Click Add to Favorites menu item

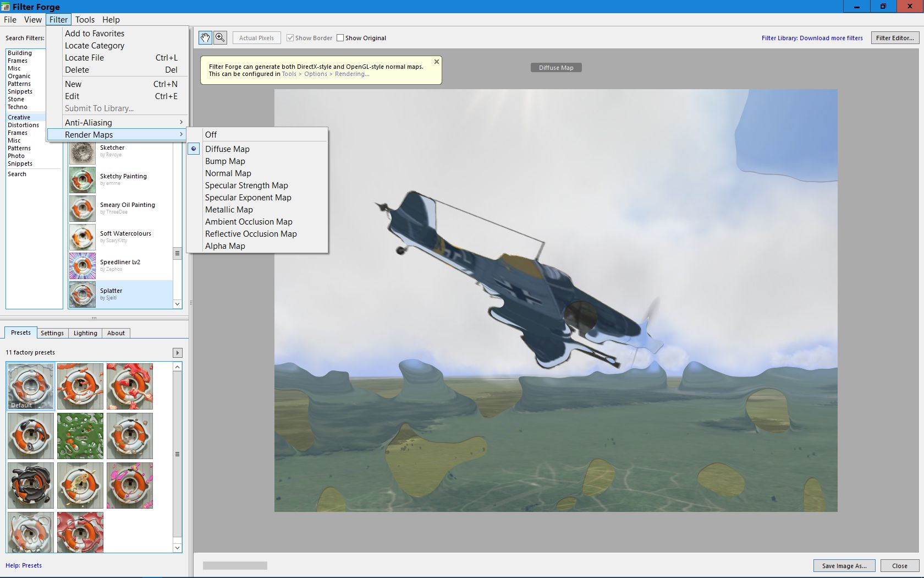pos(117,34)
